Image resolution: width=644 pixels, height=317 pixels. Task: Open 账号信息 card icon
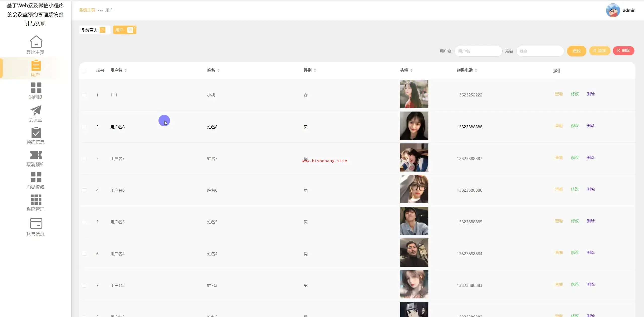tap(36, 223)
